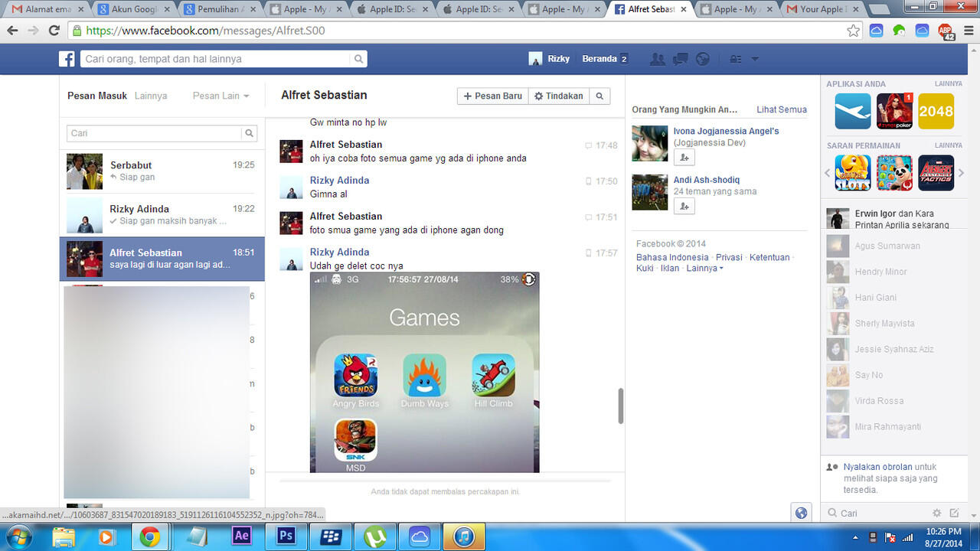Open the Tindakan actions dropdown

click(559, 96)
